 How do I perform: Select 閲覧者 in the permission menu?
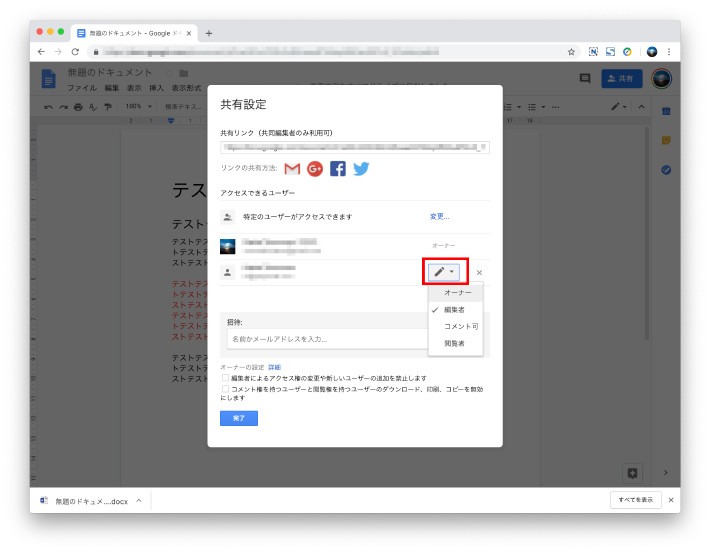pyautogui.click(x=456, y=343)
